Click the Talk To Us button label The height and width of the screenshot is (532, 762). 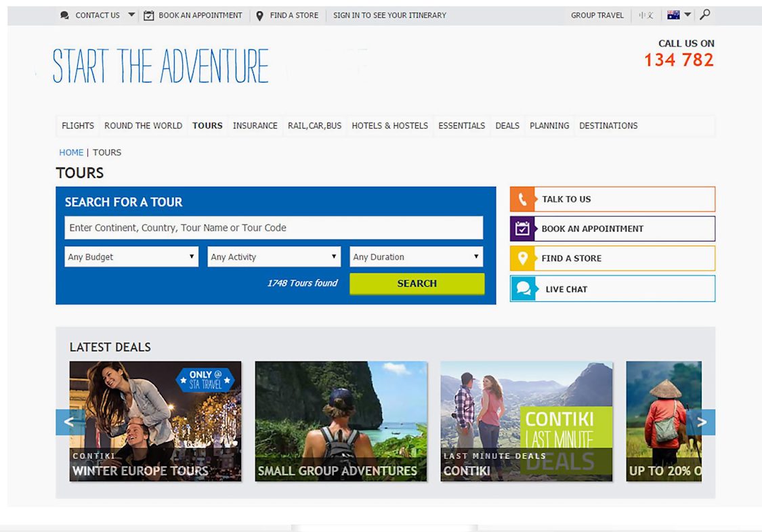click(567, 199)
